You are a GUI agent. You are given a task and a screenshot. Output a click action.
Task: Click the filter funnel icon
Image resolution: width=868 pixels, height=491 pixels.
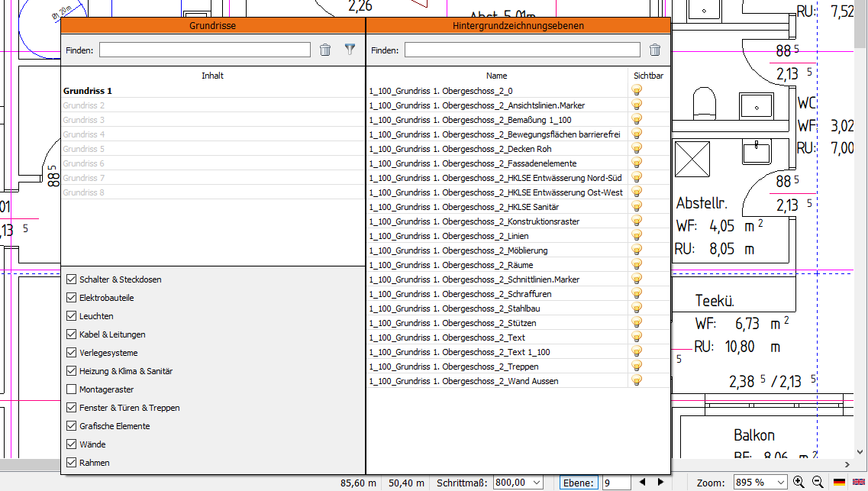coord(350,50)
